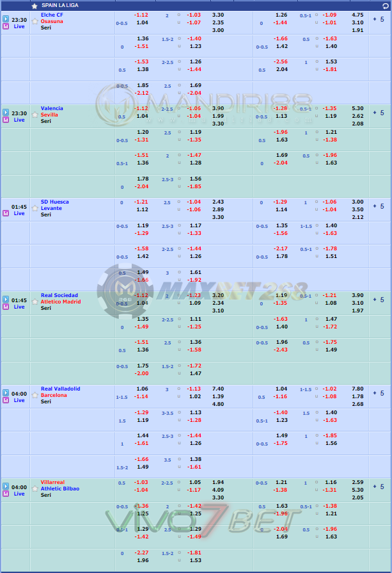Select SD Huesca full-time win odds 2.43
392x573 pixels.
(218, 202)
